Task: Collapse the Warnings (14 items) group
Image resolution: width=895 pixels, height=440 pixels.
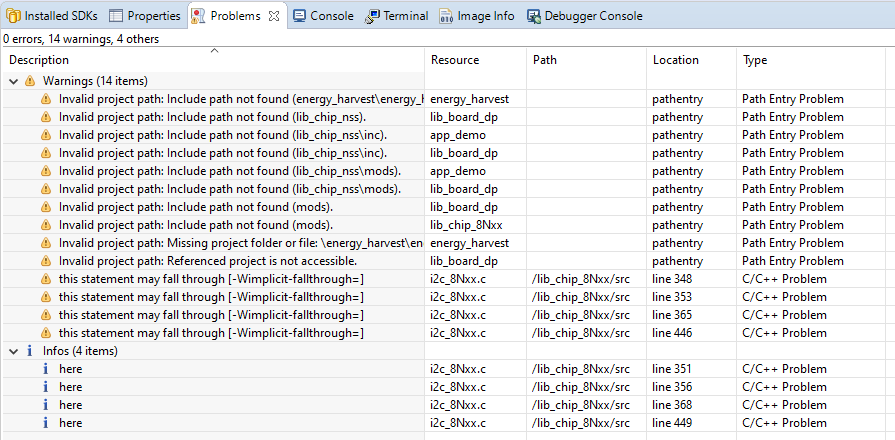Action: click(x=14, y=81)
